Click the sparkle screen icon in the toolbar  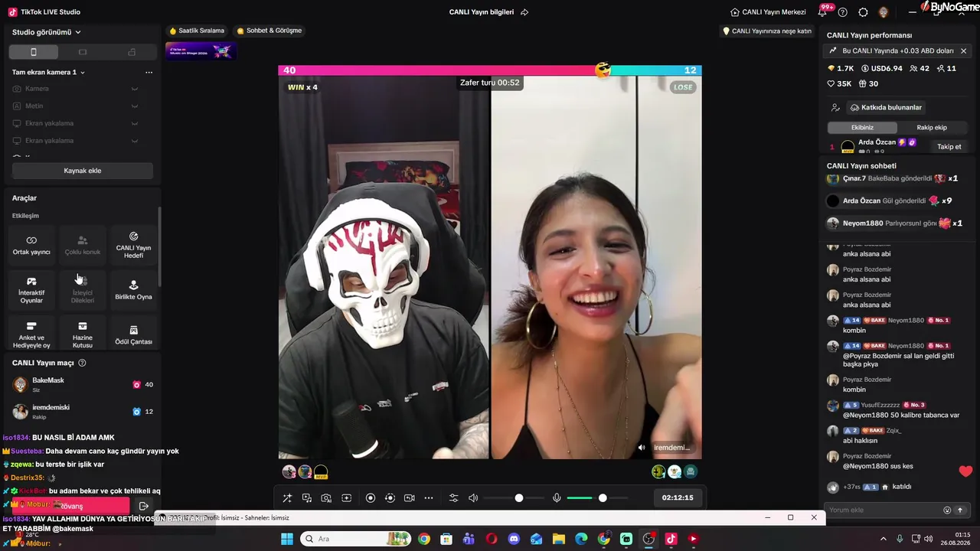click(x=346, y=498)
